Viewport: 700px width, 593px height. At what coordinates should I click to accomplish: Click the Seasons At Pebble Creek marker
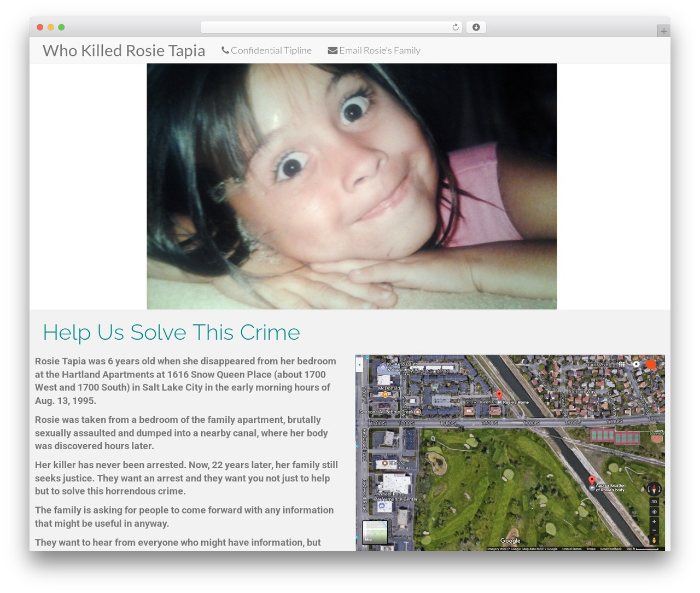[418, 411]
